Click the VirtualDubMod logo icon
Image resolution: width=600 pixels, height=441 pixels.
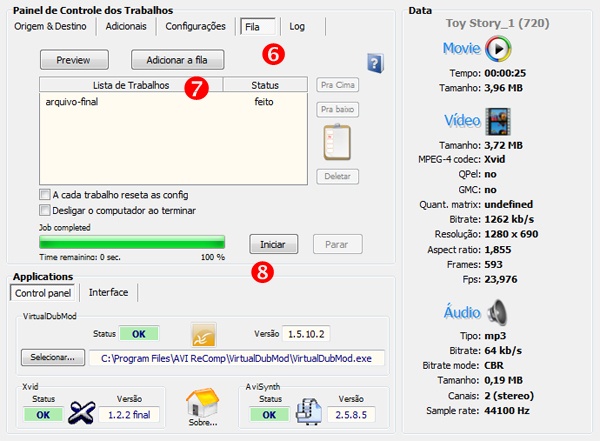coord(204,333)
